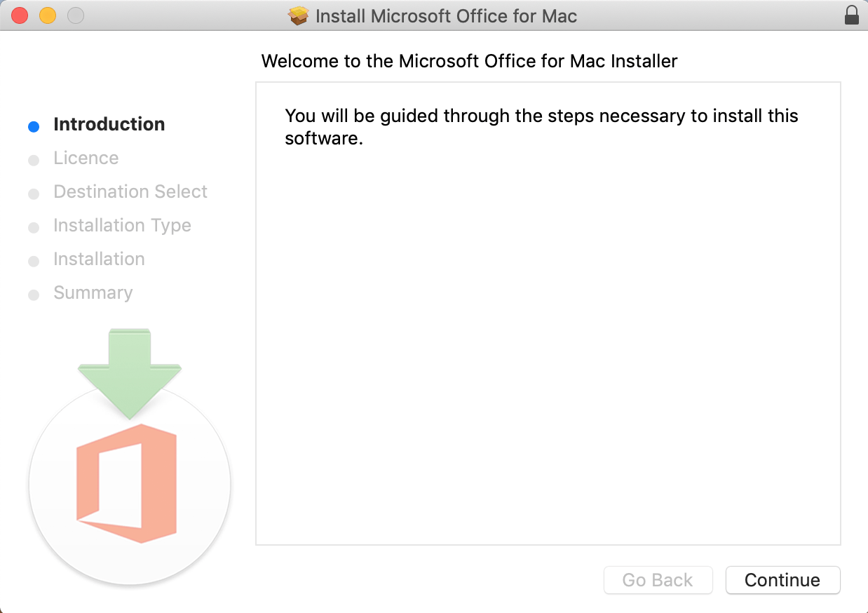Click the Continue button
Image resolution: width=868 pixels, height=613 pixels.
pyautogui.click(x=782, y=580)
